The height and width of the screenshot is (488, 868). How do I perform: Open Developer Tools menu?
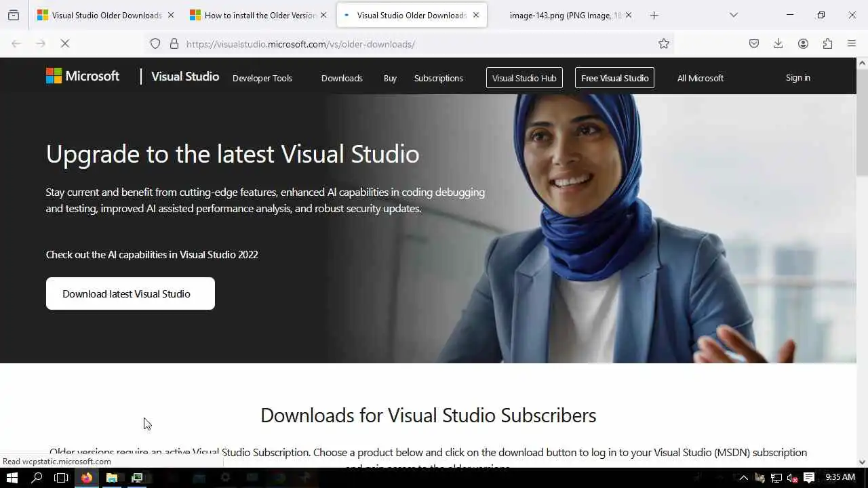262,78
